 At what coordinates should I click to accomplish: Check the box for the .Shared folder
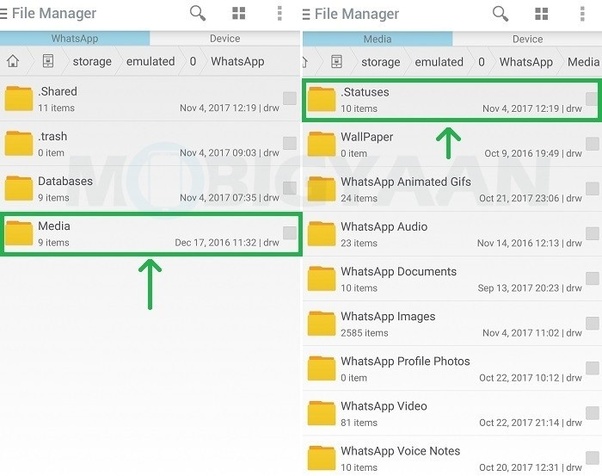[289, 98]
